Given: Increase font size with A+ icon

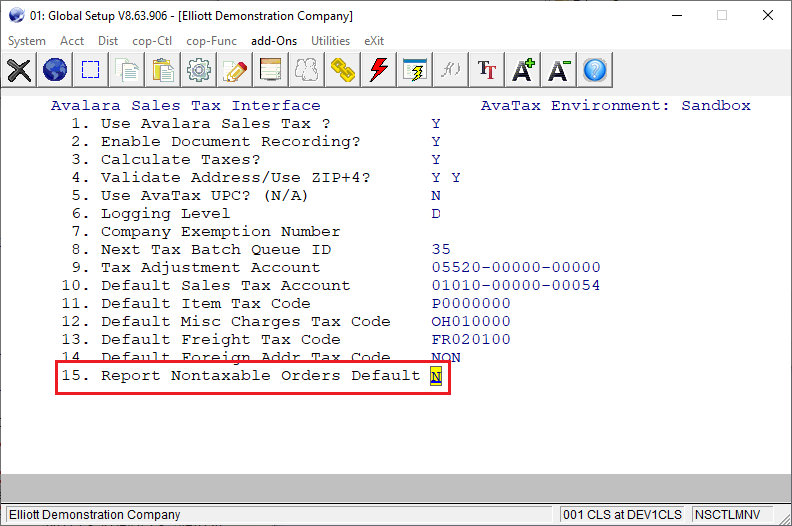Looking at the screenshot, I should tap(523, 69).
